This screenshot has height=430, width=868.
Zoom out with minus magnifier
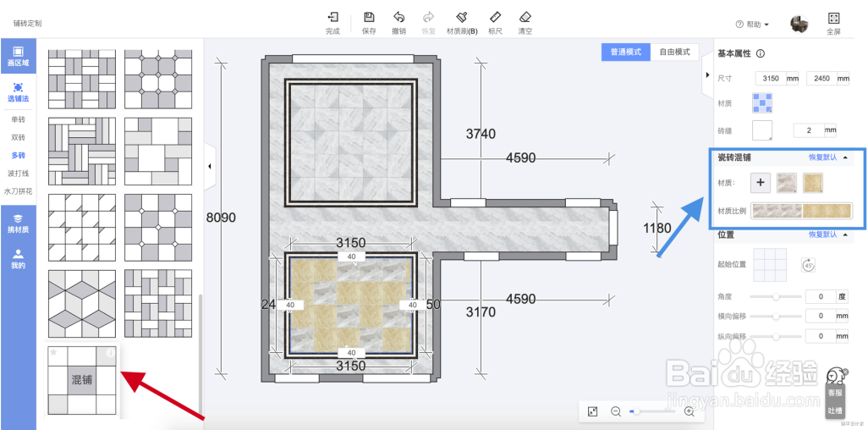616,411
